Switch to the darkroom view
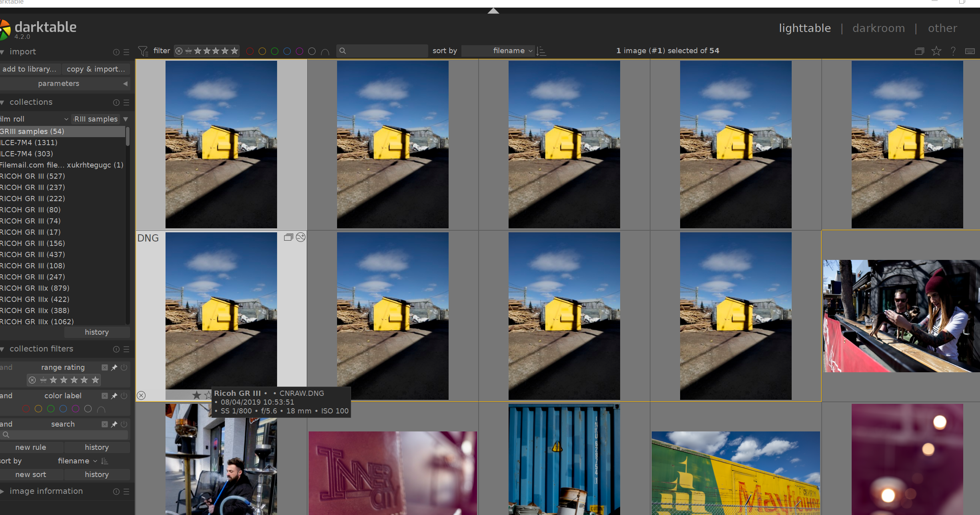Screen dimensions: 980x515 click(x=878, y=28)
